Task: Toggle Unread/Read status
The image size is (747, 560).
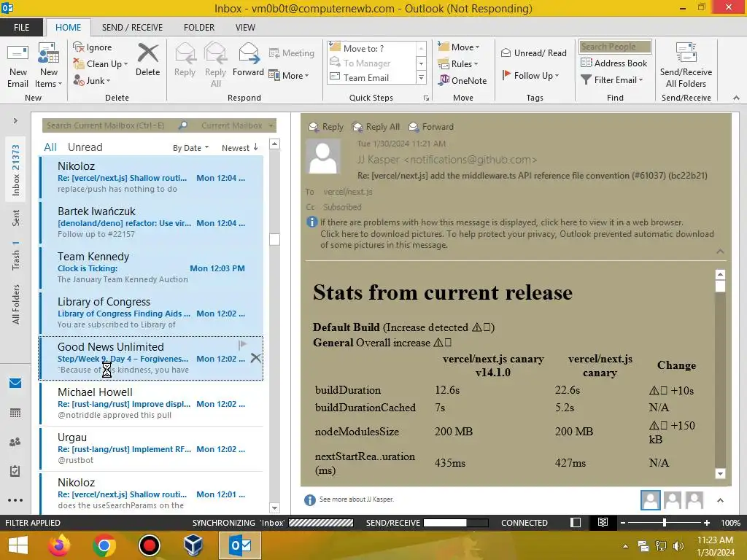Action: (x=533, y=52)
